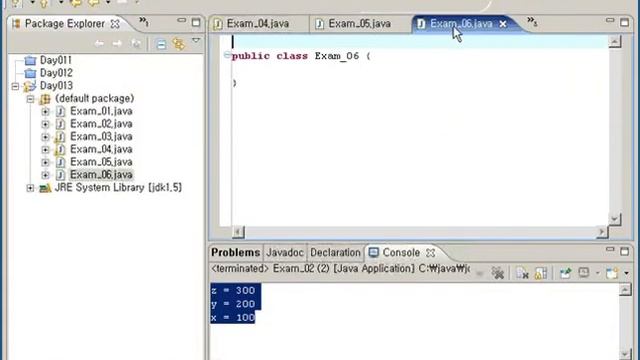Expand the Exam_02.java node
This screenshot has width=640, height=360.
pos(45,124)
